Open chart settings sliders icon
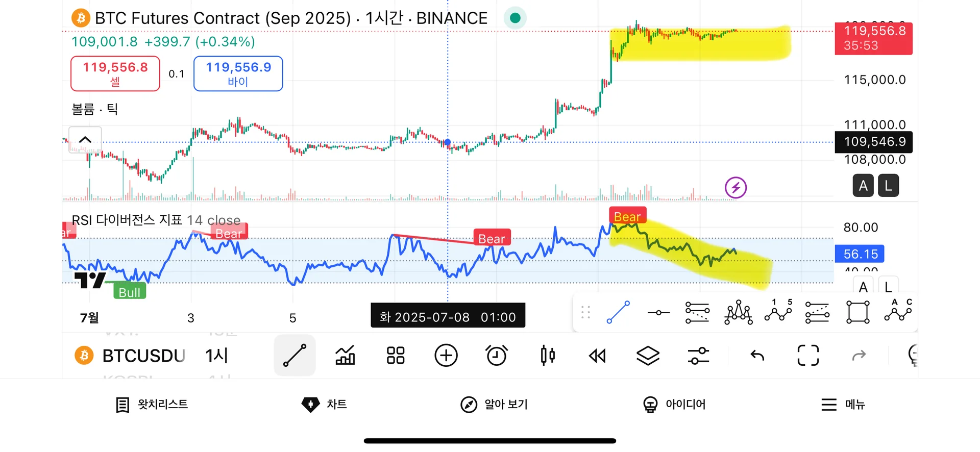The image size is (980, 452). click(698, 356)
